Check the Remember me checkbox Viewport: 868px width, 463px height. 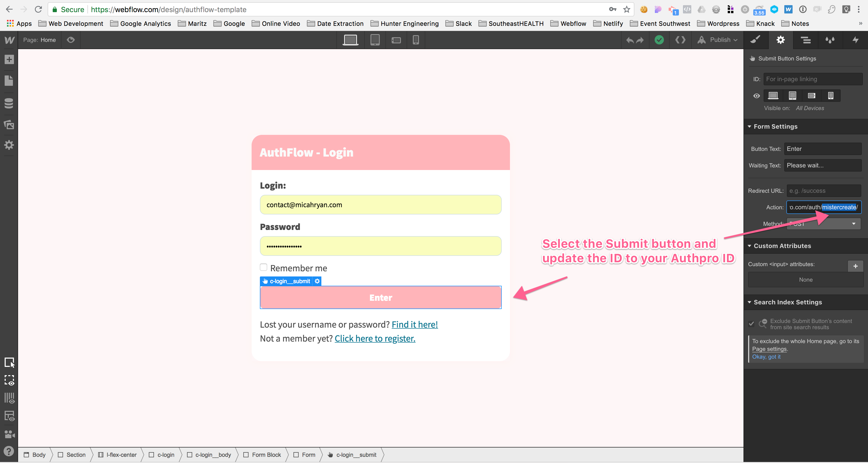[263, 268]
